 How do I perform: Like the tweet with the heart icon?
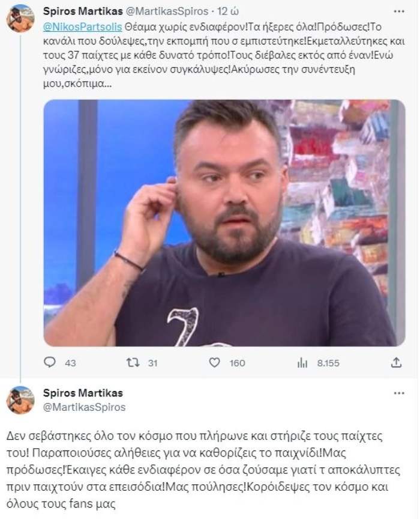[215, 363]
